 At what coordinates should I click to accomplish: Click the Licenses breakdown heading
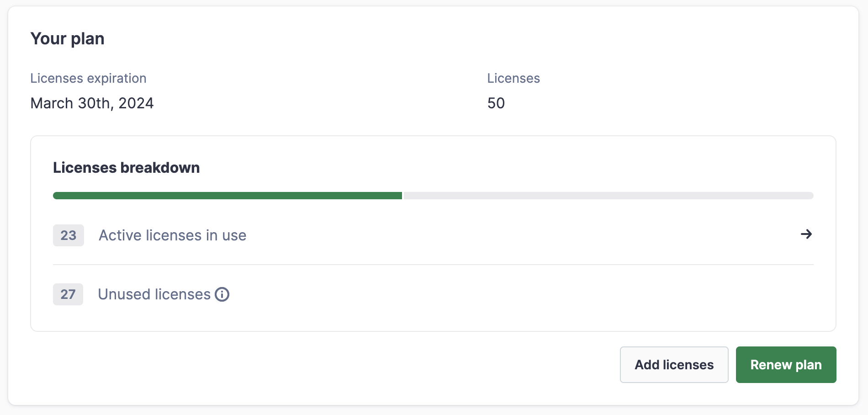(126, 168)
